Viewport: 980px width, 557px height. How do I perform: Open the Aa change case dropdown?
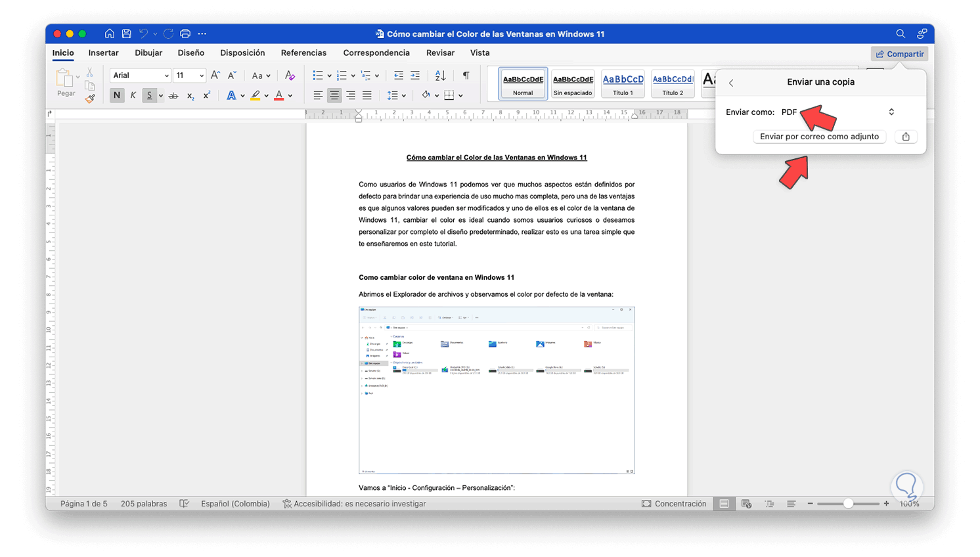261,76
